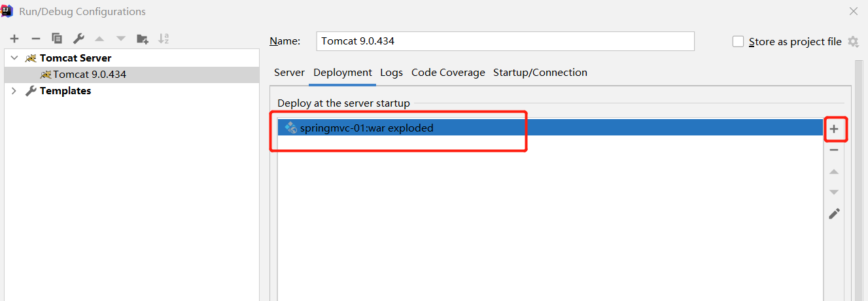Close the Run/Debug Configurations dialog
The width and height of the screenshot is (868, 301).
[x=853, y=11]
